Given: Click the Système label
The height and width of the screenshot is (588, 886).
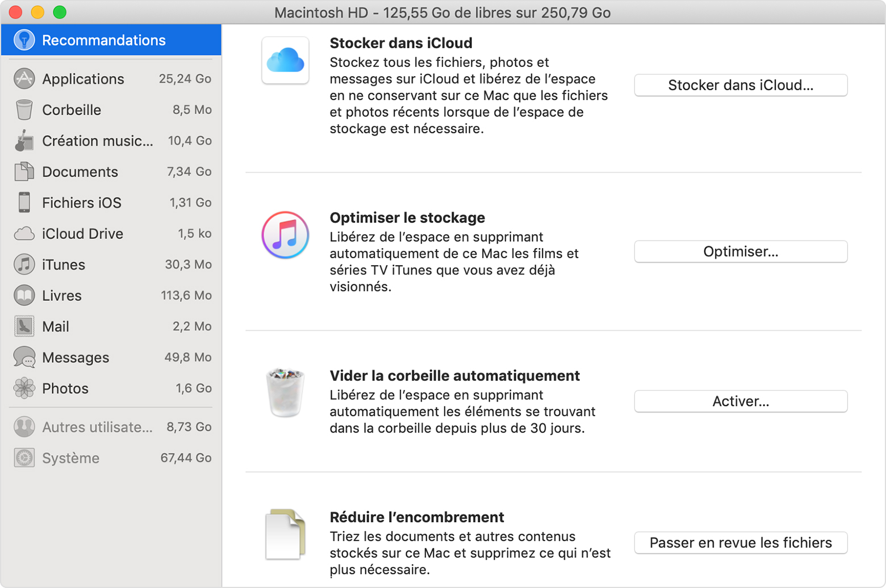Looking at the screenshot, I should click(x=71, y=458).
